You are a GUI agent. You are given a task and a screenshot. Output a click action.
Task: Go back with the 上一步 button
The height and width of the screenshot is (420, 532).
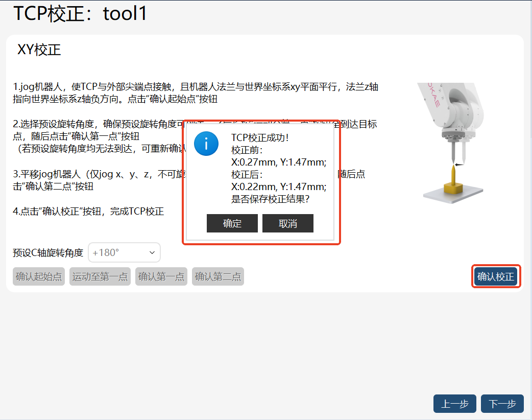coord(454,404)
